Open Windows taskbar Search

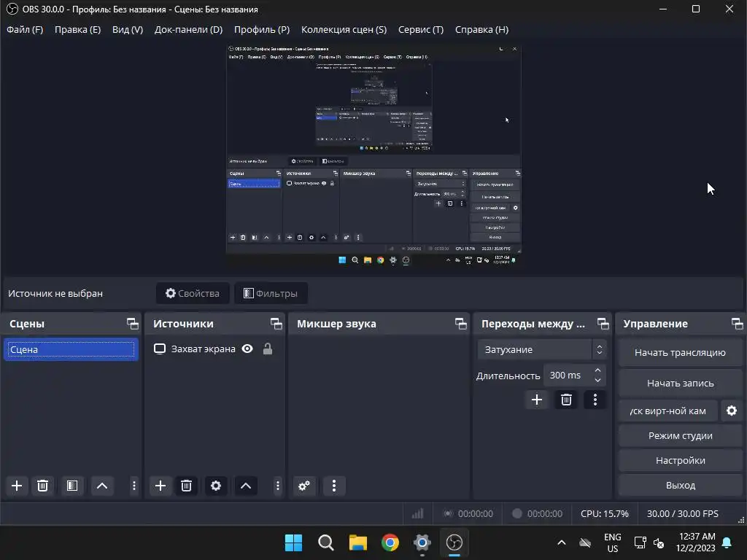326,542
